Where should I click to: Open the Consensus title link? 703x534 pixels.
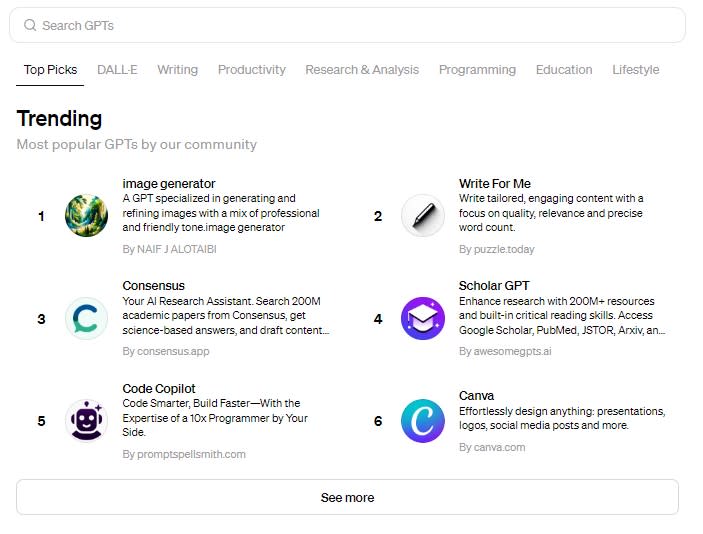click(153, 286)
